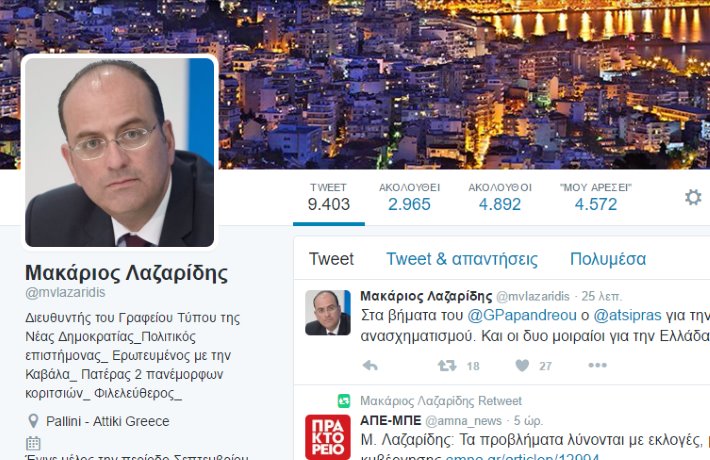Open the "ΜΟΥ ΑΡΕΣΕΙ" 4.572 likes tab
710x460 pixels.
click(x=595, y=198)
